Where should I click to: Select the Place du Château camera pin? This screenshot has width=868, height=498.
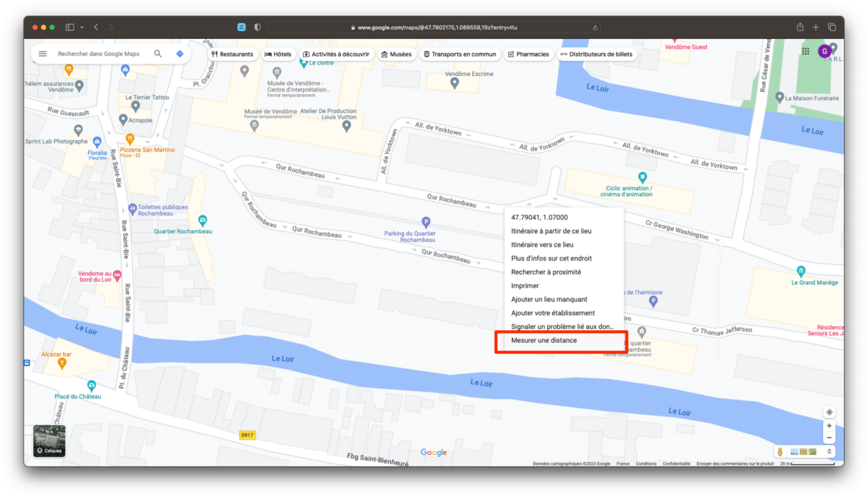coord(91,386)
